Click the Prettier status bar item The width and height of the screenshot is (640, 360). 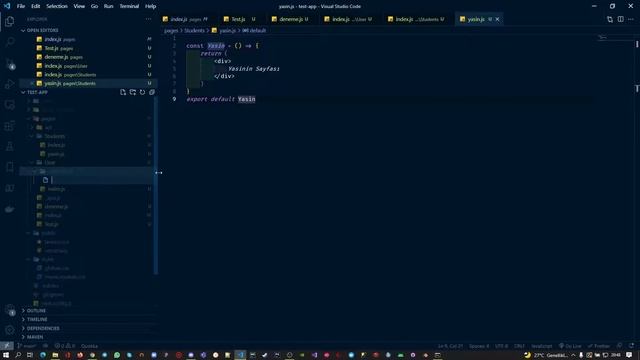click(599, 346)
